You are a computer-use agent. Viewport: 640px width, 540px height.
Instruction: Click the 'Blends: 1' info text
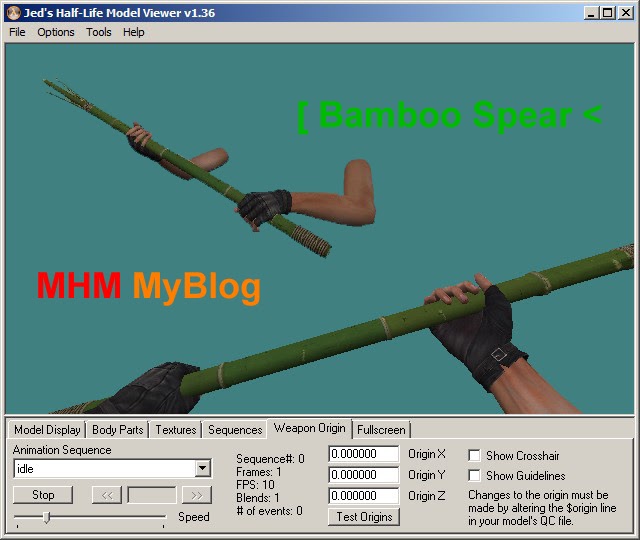[258, 498]
